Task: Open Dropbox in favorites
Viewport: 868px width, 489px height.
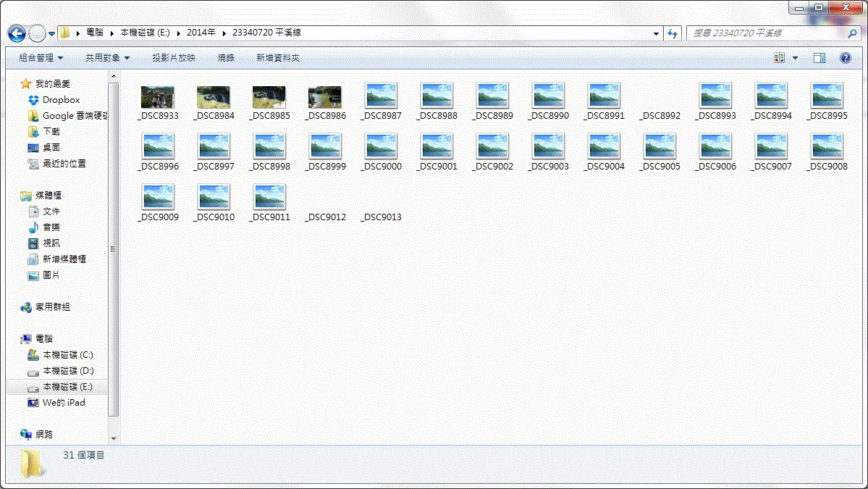Action: click(x=54, y=100)
